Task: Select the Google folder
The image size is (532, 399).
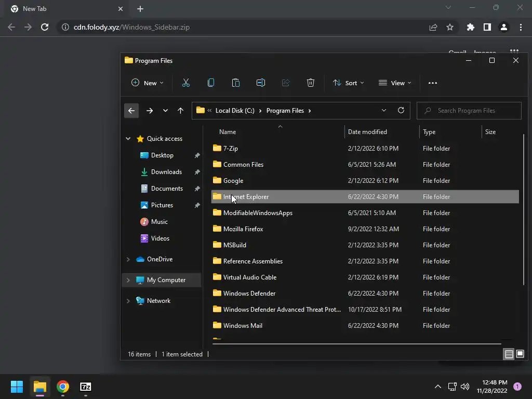Action: [x=365, y=181]
